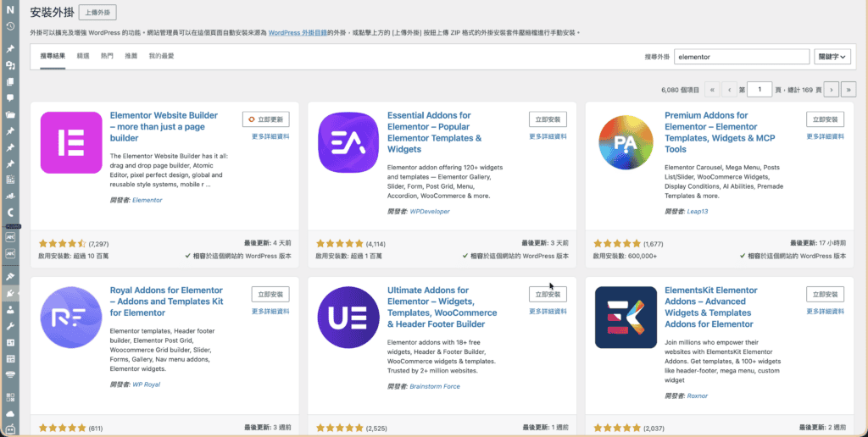The height and width of the screenshot is (437, 868).
Task: Open 更多詳細資料 for Elementor Website Builder
Action: tap(270, 136)
